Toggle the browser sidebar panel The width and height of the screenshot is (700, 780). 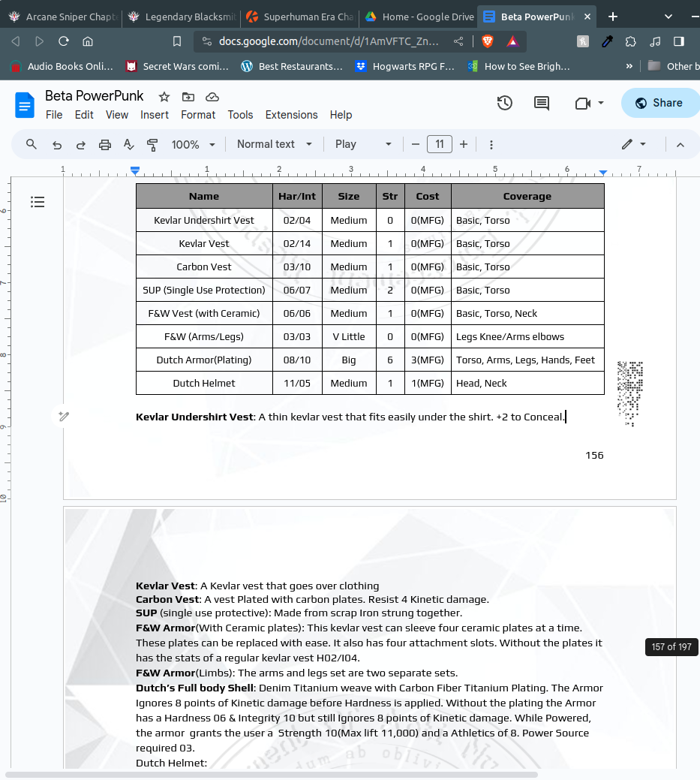[679, 41]
